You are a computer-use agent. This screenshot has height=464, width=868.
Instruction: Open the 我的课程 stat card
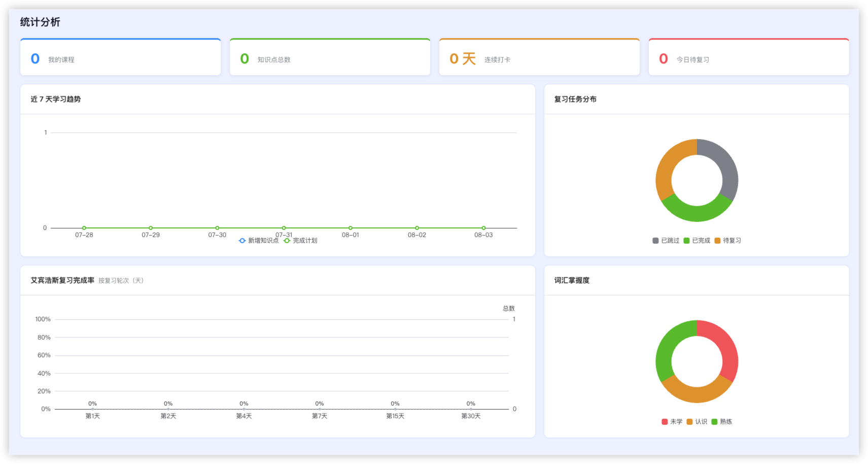121,57
